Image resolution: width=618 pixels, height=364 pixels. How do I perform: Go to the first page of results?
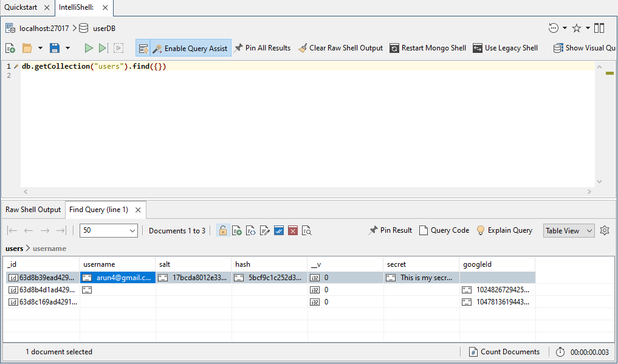pos(13,230)
